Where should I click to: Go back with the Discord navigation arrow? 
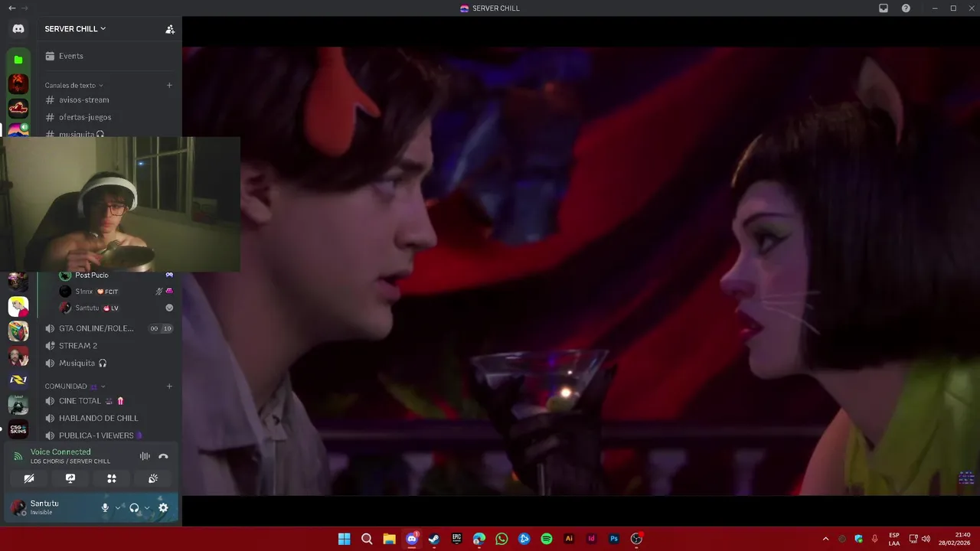pyautogui.click(x=11, y=8)
